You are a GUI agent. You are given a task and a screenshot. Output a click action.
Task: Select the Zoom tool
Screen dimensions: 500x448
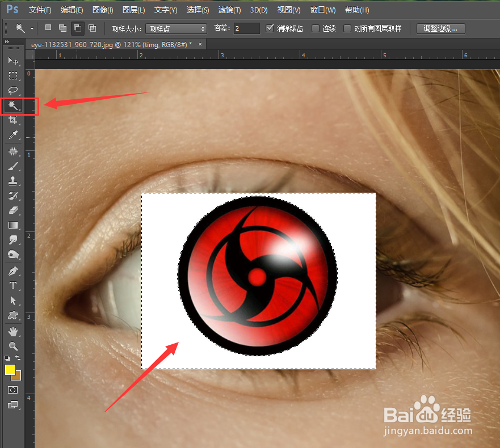click(x=12, y=346)
